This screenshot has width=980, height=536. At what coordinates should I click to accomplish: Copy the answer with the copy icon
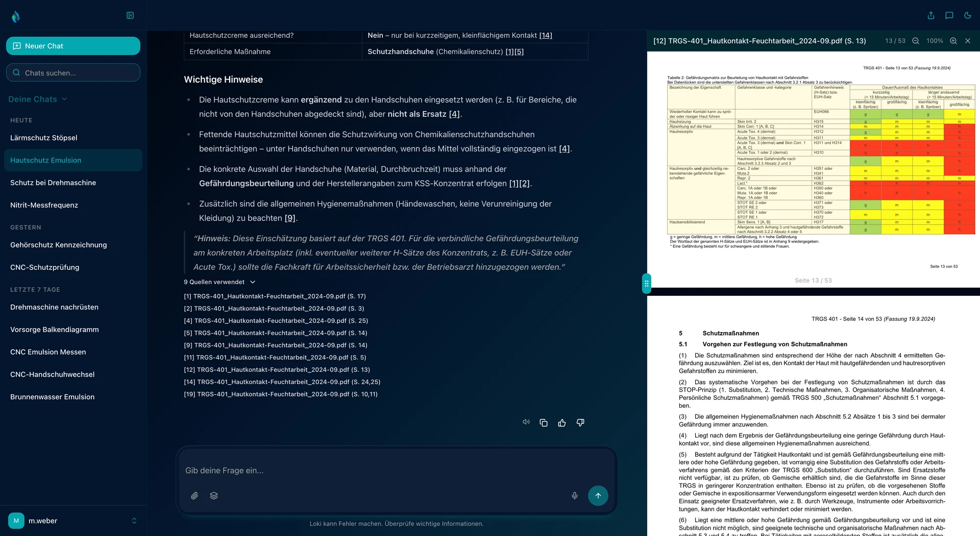(x=544, y=423)
